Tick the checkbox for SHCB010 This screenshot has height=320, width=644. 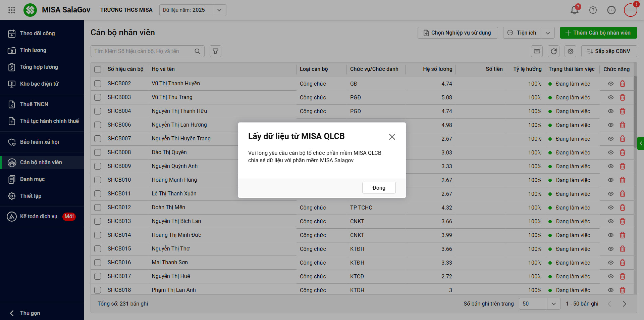[98, 180]
